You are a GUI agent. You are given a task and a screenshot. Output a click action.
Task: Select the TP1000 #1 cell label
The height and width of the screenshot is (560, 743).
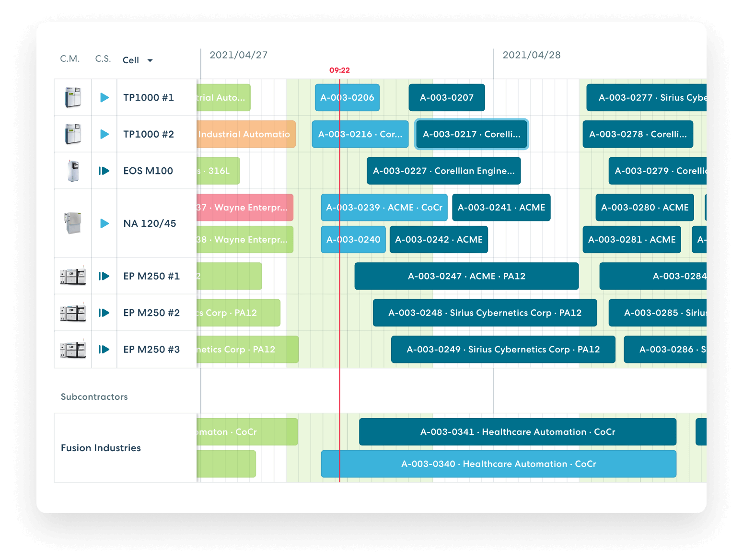149,98
